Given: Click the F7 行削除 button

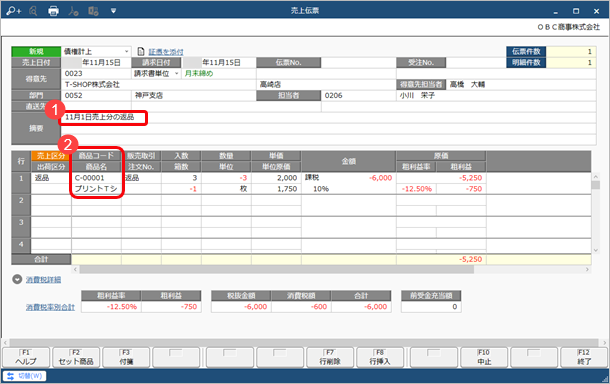Looking at the screenshot, I should point(330,357).
